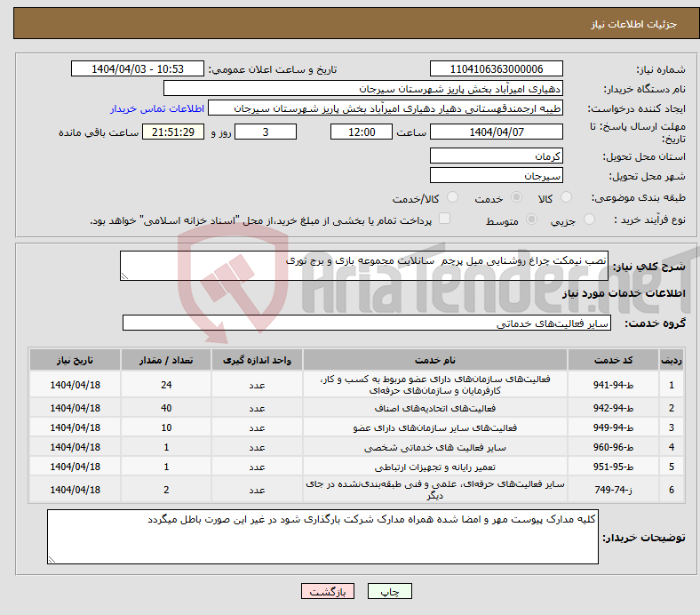This screenshot has width=700, height=615.
Task: Click the announcement date field 1404/04/03 - 10:53
Action: click(x=138, y=68)
